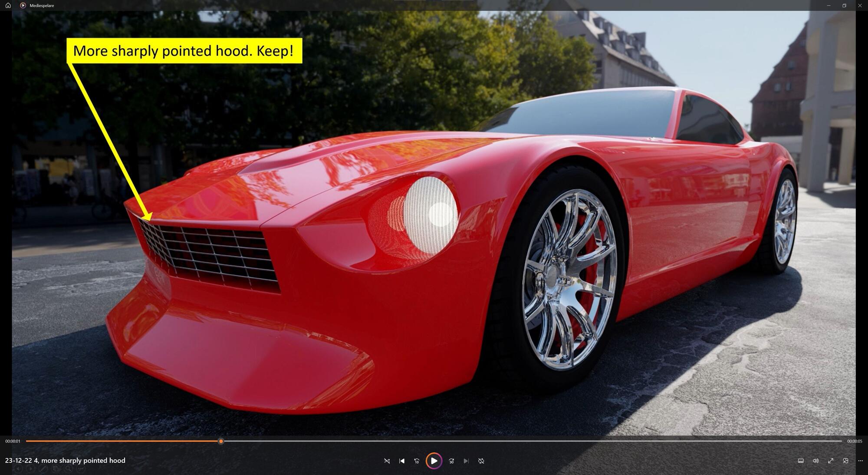Close the Mediespelare window
868x475 pixels.
[x=860, y=6]
